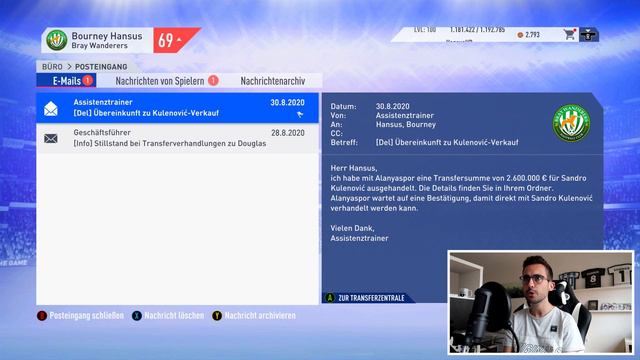
Task: Click the BÜRO breadcrumb
Action: click(52, 67)
